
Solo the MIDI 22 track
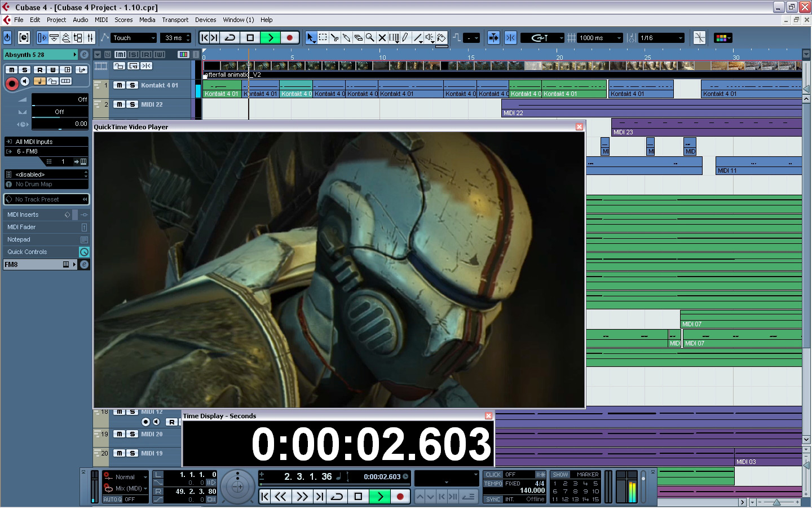click(x=132, y=104)
